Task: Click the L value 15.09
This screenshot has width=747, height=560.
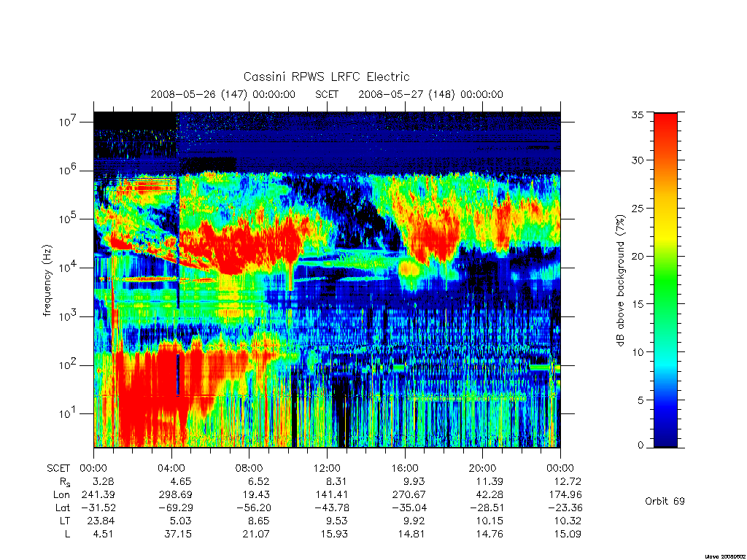Action: click(x=568, y=534)
